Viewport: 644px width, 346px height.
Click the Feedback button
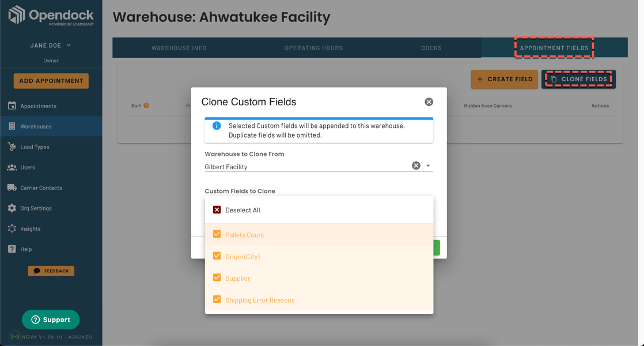51,271
